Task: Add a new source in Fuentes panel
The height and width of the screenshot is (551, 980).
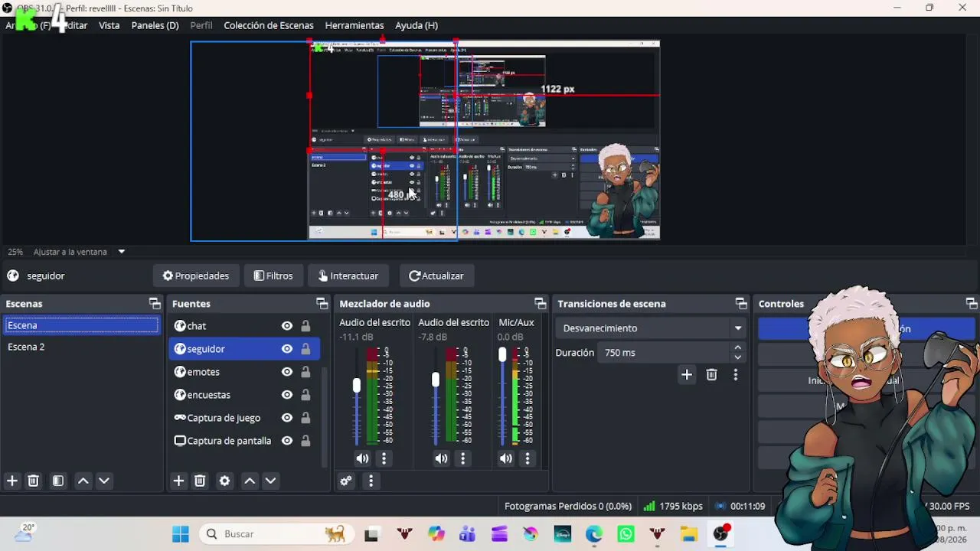Action: point(178,481)
